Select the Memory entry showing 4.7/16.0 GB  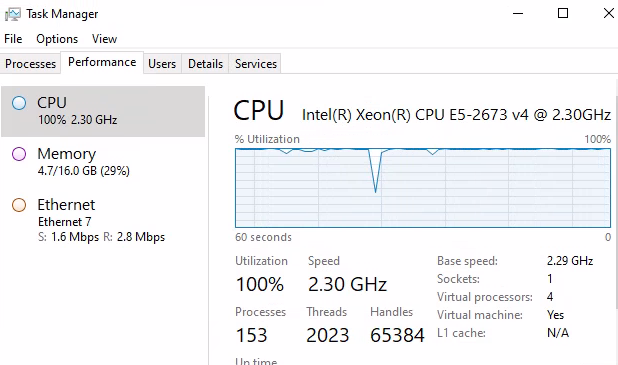point(103,162)
